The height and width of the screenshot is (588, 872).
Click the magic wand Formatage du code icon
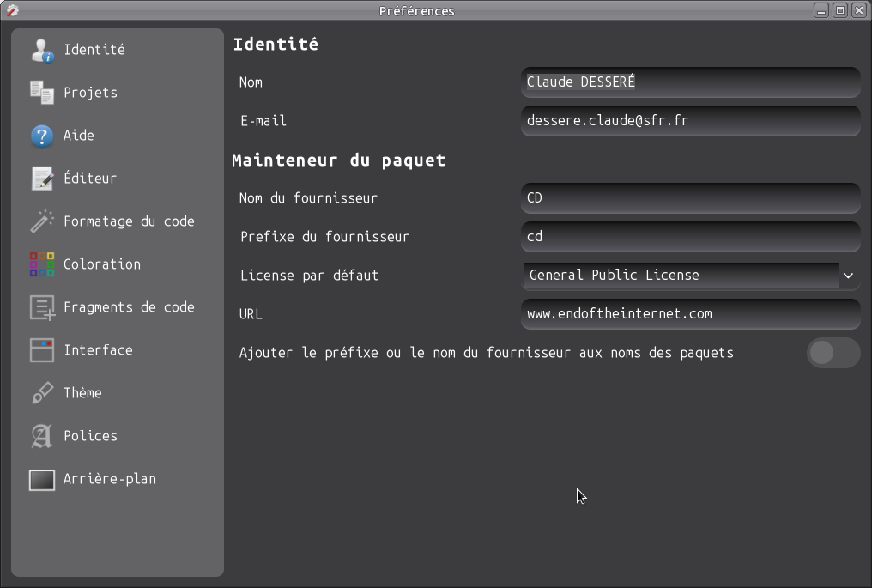point(42,221)
